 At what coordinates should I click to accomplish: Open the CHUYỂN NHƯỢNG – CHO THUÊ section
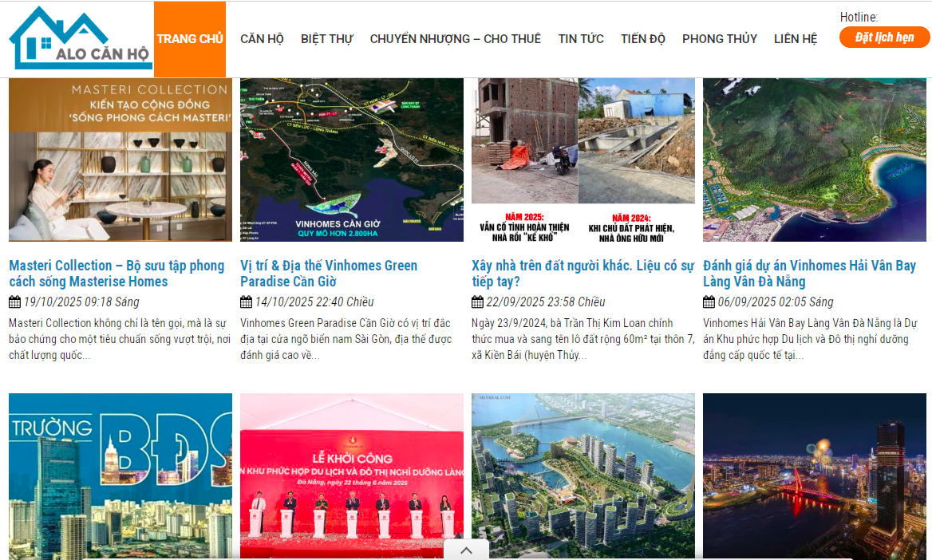point(455,38)
